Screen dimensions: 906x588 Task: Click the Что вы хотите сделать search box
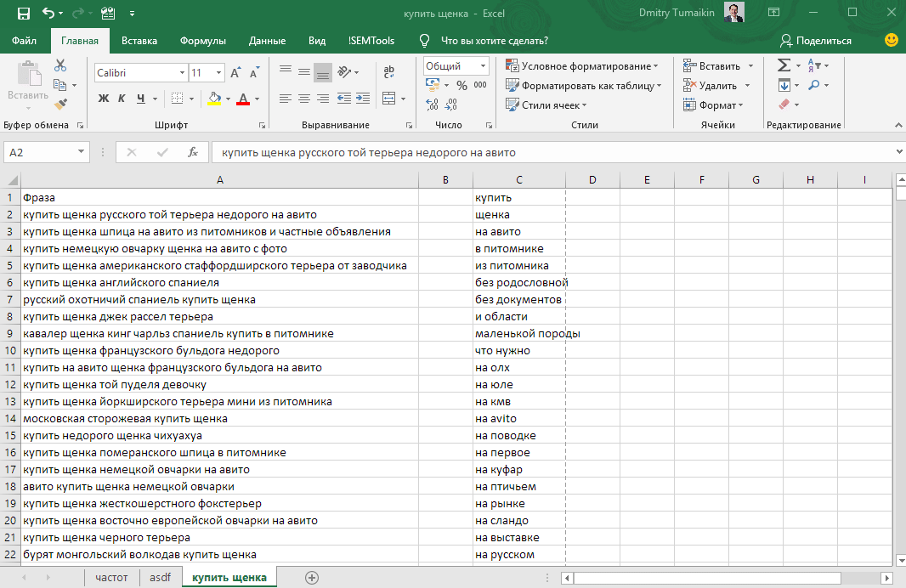pyautogui.click(x=494, y=41)
